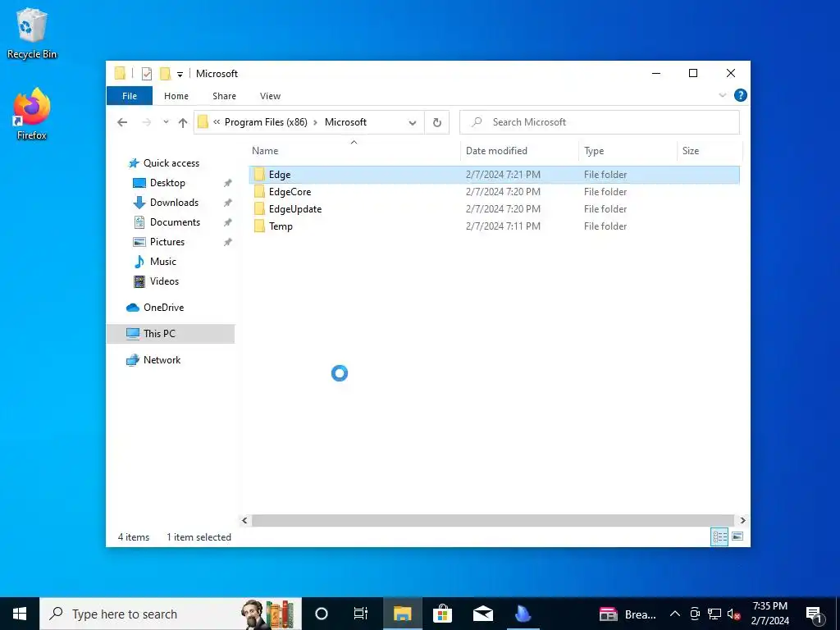The height and width of the screenshot is (630, 840).
Task: Open Task View on the taskbar
Action: pos(361,614)
